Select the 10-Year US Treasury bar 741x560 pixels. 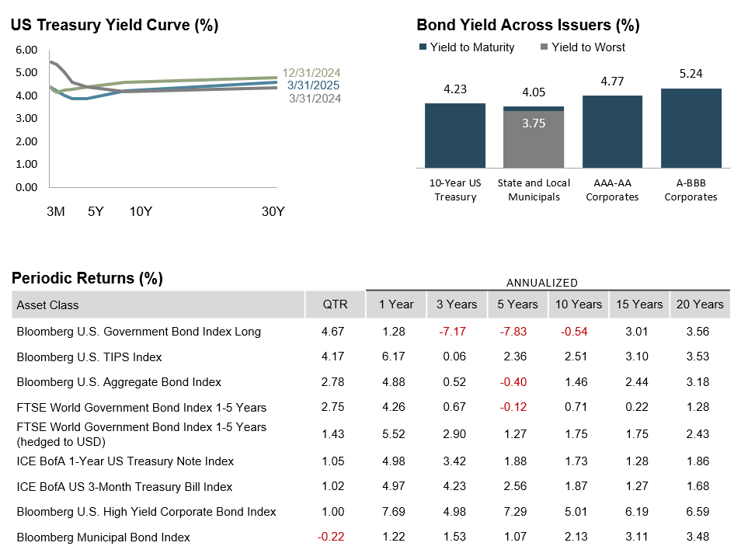click(454, 135)
